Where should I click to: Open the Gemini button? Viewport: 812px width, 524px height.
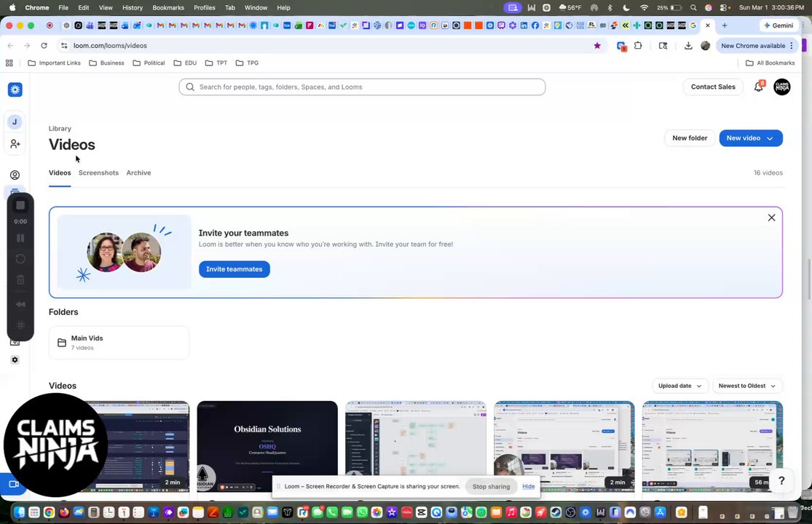point(779,25)
